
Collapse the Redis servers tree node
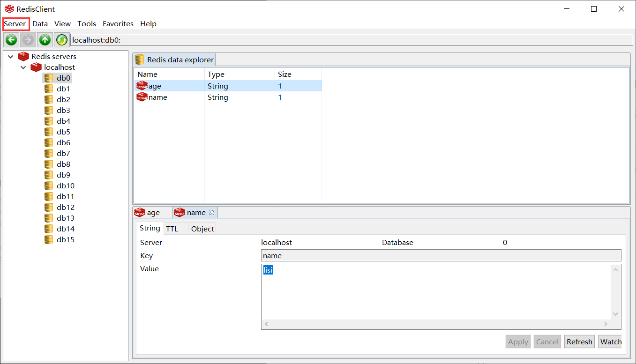point(11,56)
